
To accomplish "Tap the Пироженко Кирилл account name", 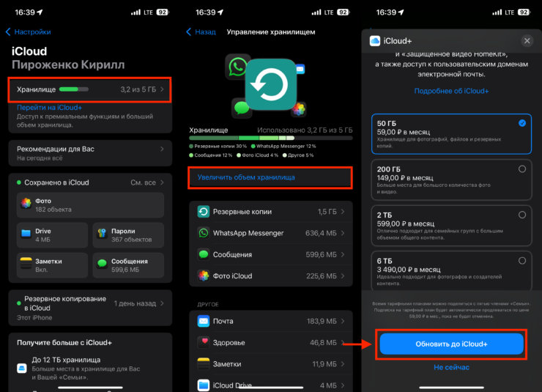I will tap(68, 64).
